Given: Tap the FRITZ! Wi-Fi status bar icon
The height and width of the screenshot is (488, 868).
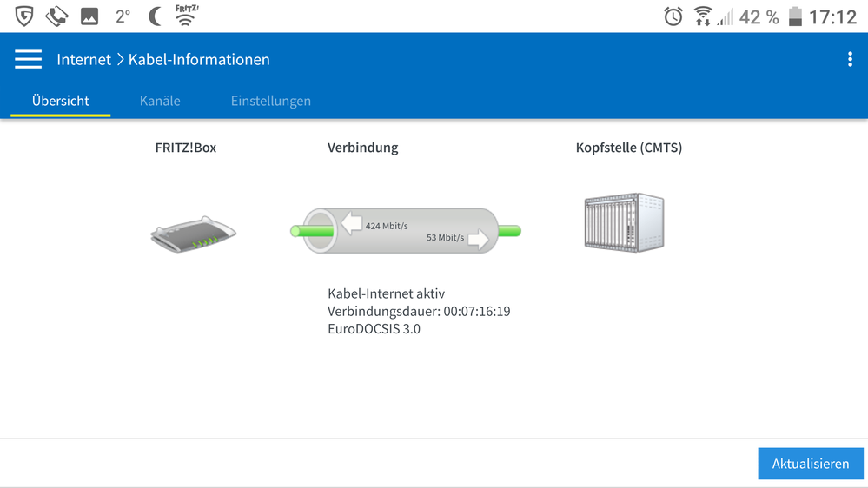Looking at the screenshot, I should coord(186,16).
